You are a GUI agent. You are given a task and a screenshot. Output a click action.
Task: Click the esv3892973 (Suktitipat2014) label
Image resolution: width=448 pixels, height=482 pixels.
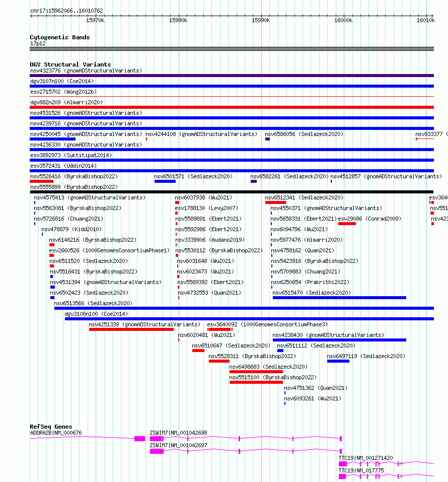tap(71, 155)
